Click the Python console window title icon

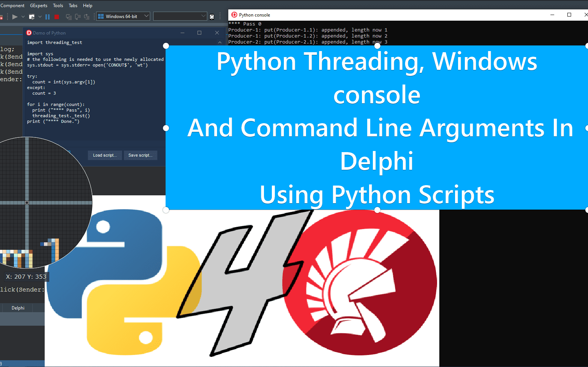point(234,15)
